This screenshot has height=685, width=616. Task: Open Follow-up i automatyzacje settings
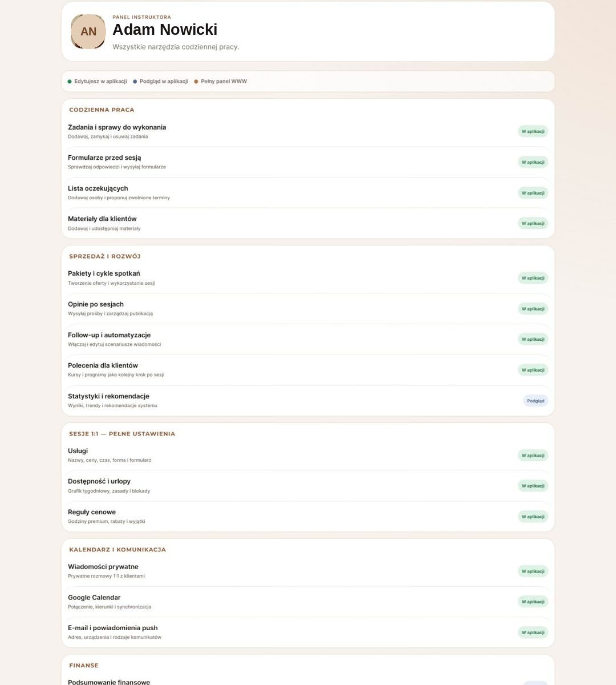pyautogui.click(x=308, y=339)
